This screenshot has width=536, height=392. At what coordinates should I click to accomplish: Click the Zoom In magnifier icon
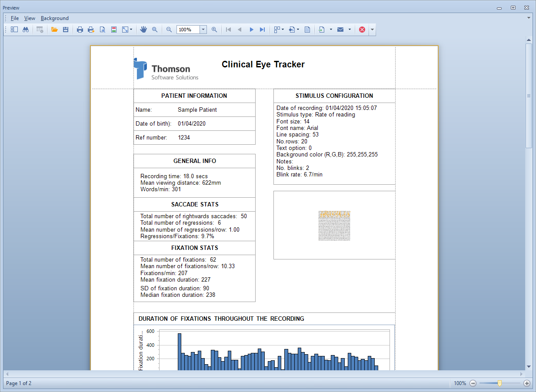214,30
